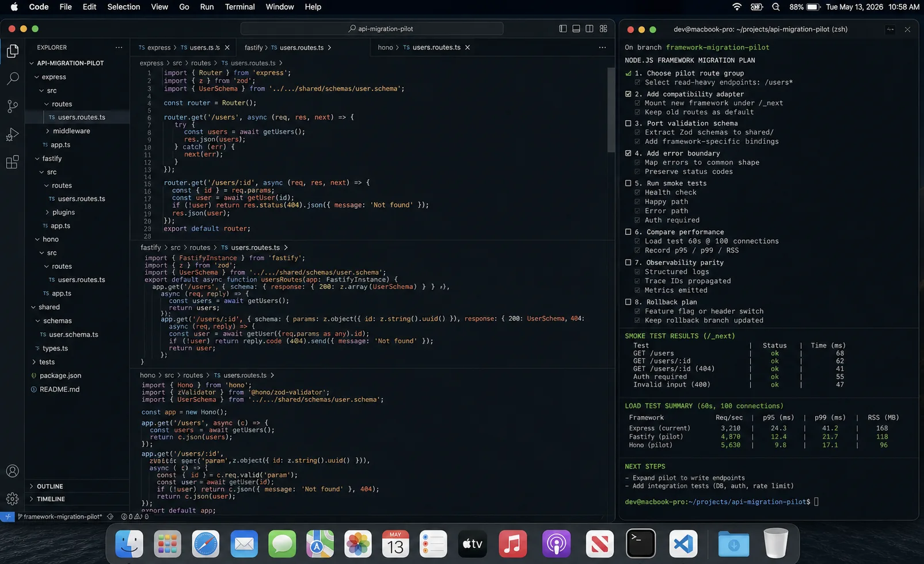Toggle checkbox for Compare performance
This screenshot has height=564, width=924.
pyautogui.click(x=628, y=232)
